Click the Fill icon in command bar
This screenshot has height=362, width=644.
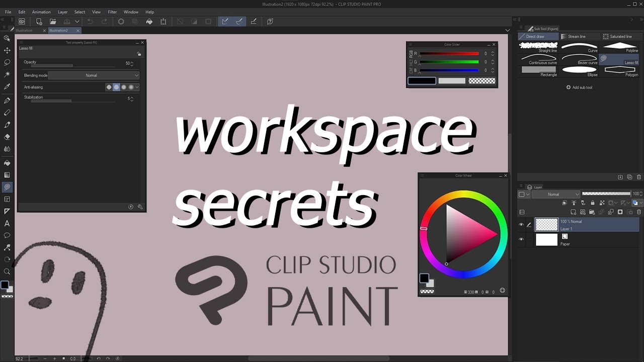point(149,22)
